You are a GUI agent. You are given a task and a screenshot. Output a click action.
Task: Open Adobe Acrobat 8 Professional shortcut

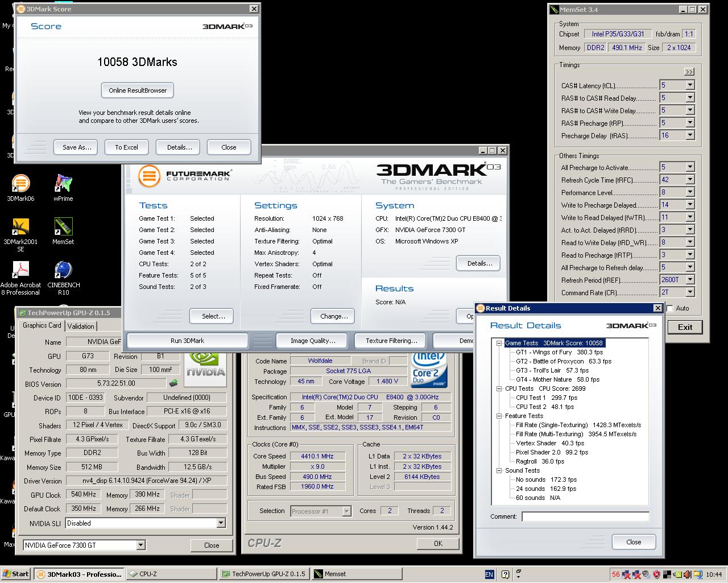[20, 278]
